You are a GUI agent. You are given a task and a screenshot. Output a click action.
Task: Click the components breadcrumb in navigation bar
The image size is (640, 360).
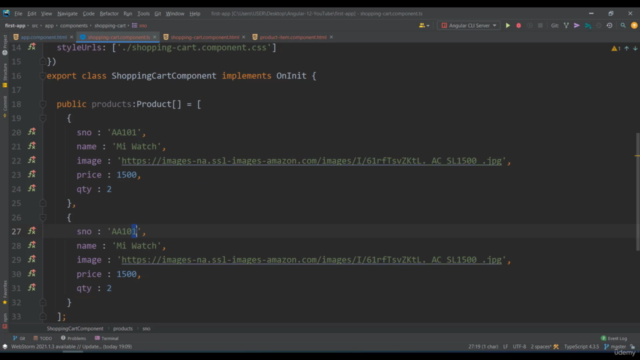73,25
